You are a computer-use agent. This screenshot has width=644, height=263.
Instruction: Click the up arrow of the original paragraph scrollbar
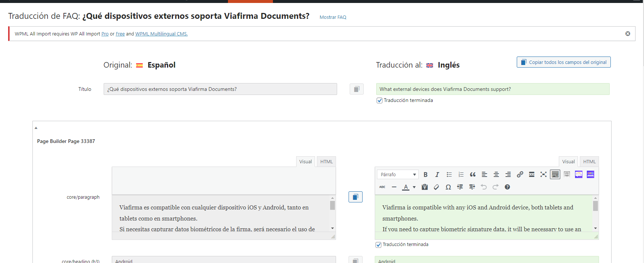[332, 198]
